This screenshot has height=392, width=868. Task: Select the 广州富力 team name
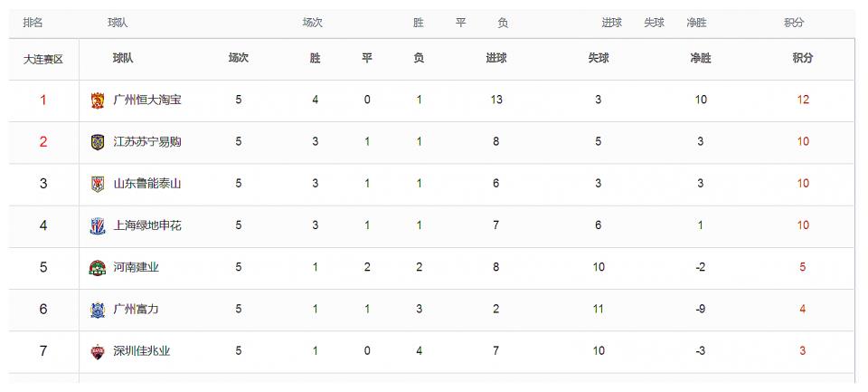(137, 309)
